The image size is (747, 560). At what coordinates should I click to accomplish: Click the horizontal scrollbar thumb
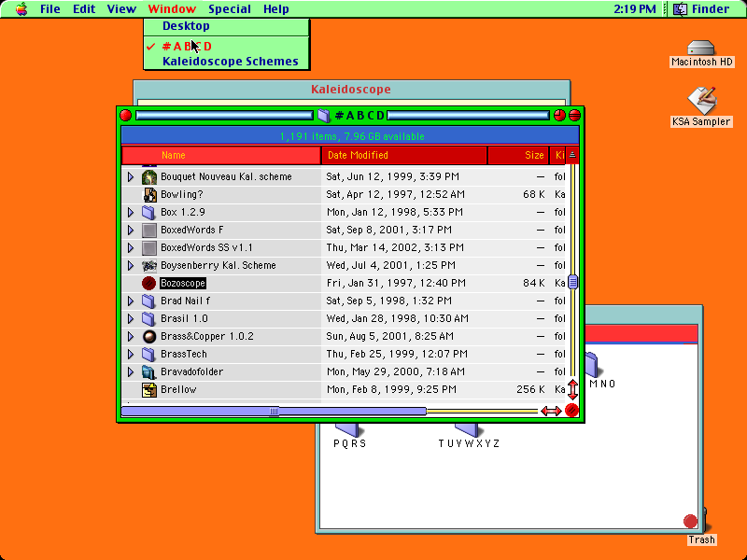274,411
